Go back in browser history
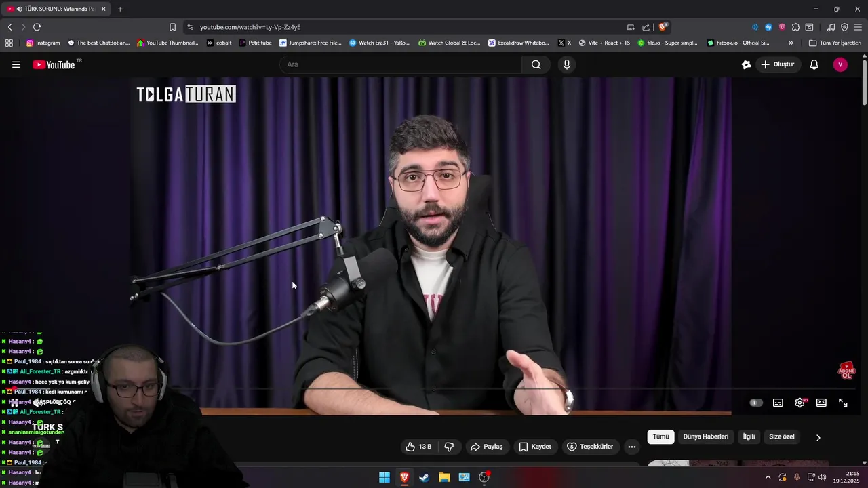 coord(9,27)
